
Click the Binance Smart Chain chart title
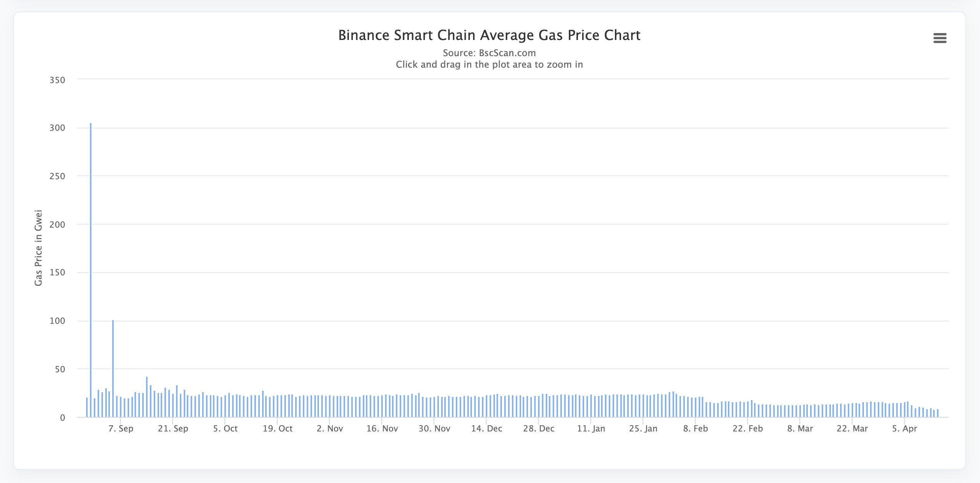(489, 35)
